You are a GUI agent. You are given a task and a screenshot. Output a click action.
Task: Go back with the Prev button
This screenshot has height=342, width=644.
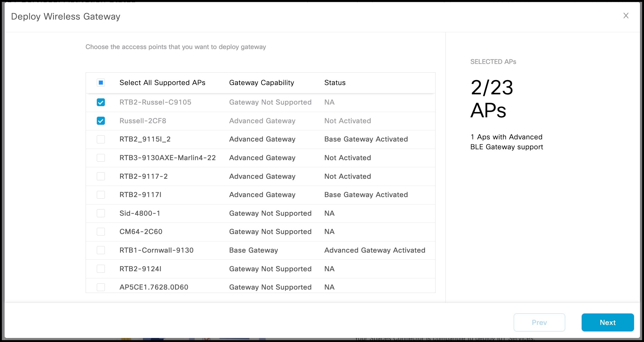click(539, 322)
